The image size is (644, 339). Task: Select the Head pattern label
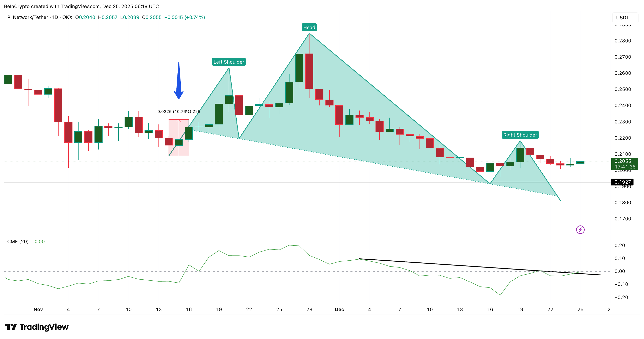[x=309, y=27]
